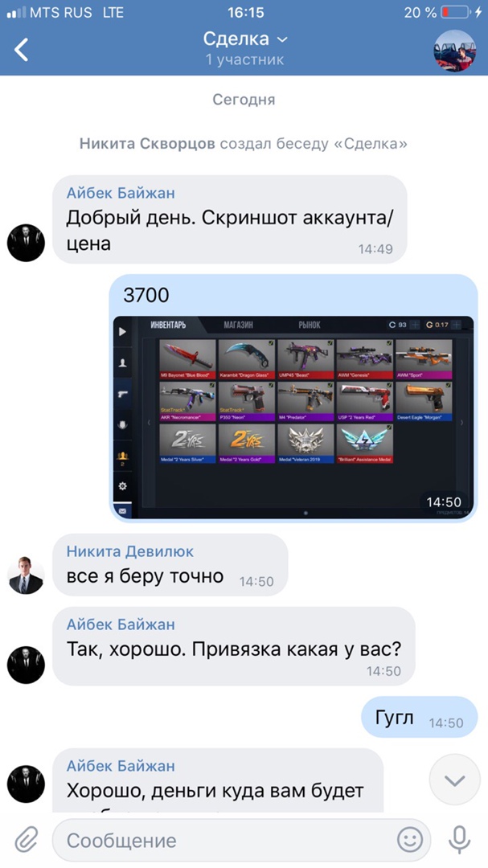The width and height of the screenshot is (488, 868).
Task: Tap the battery indicator in the status bar
Action: point(455,11)
